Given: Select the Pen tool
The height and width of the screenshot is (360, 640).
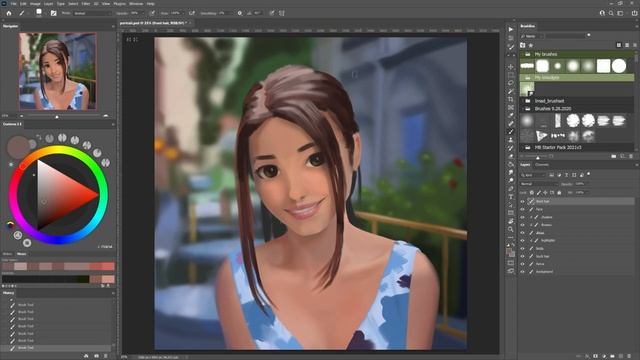Looking at the screenshot, I should coord(511,189).
